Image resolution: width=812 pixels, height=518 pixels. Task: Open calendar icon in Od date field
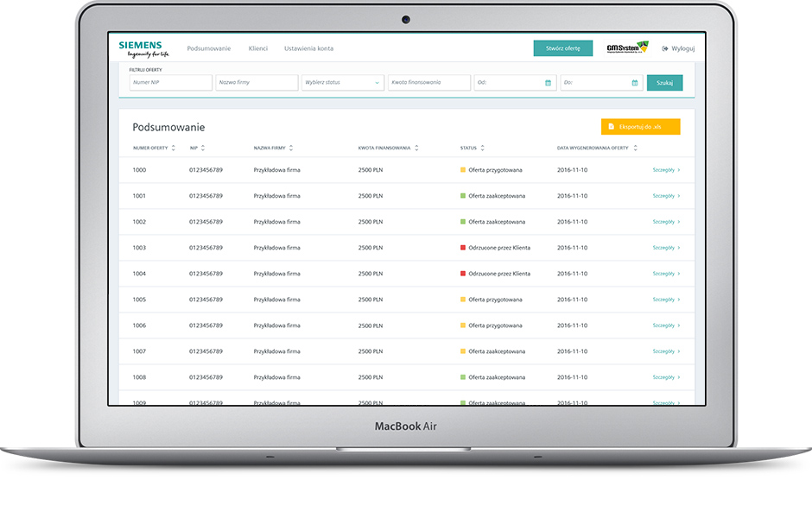[x=549, y=83]
